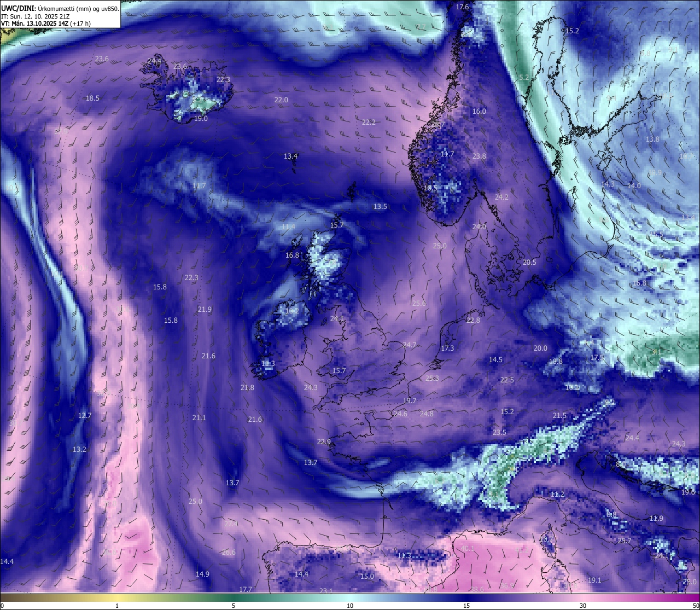Click the 16.0 value label
This screenshot has height=610, width=700.
[479, 112]
